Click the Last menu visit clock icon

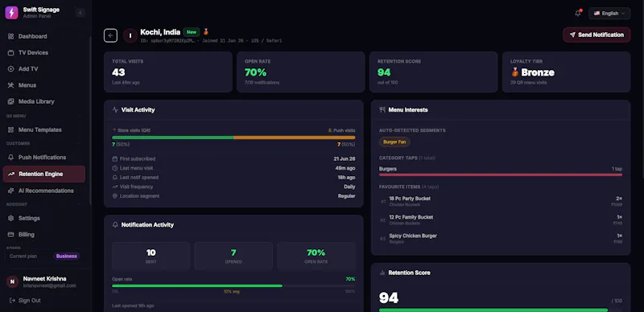point(115,168)
